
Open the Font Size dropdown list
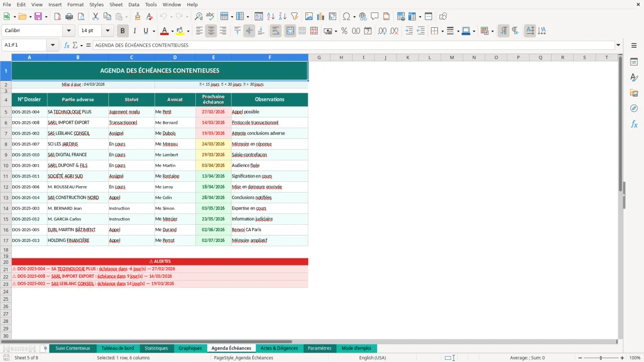107,31
